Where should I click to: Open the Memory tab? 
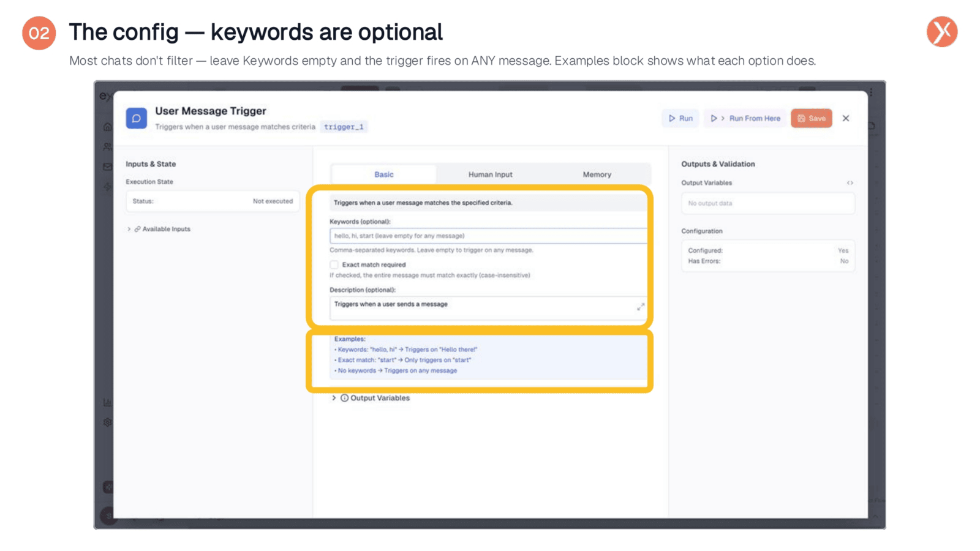[x=597, y=174]
